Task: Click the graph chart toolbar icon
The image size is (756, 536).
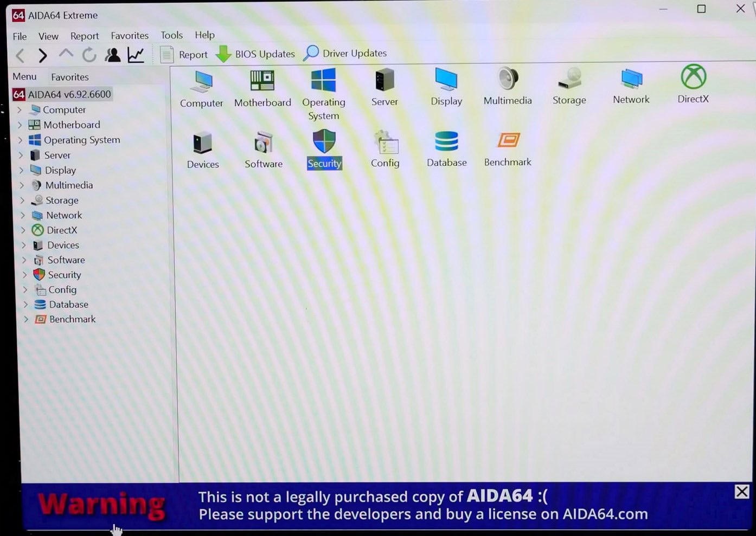Action: 136,55
